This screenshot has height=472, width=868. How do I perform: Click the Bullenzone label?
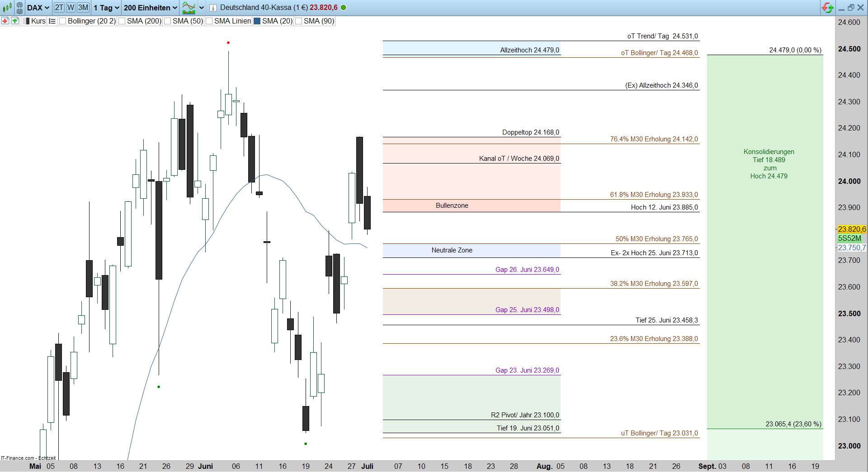pyautogui.click(x=452, y=206)
